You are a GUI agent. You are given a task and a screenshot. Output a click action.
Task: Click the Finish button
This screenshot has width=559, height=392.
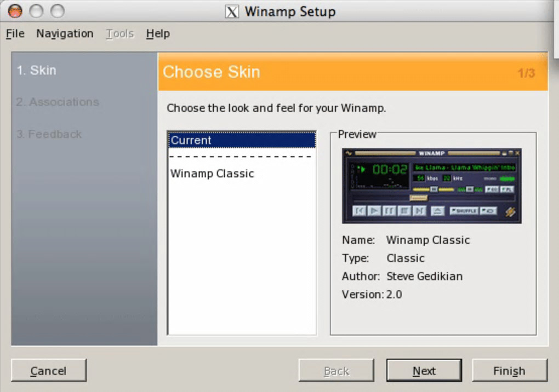[x=510, y=371]
